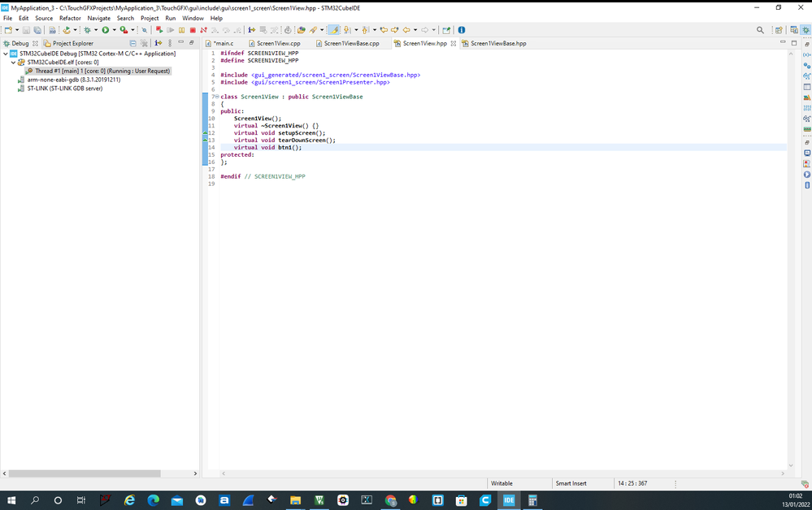This screenshot has height=510, width=812.
Task: Click the Step Return icon
Action: pos(237,30)
